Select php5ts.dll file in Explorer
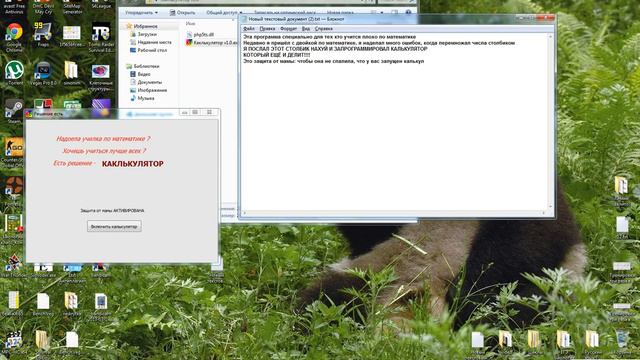 click(200, 35)
